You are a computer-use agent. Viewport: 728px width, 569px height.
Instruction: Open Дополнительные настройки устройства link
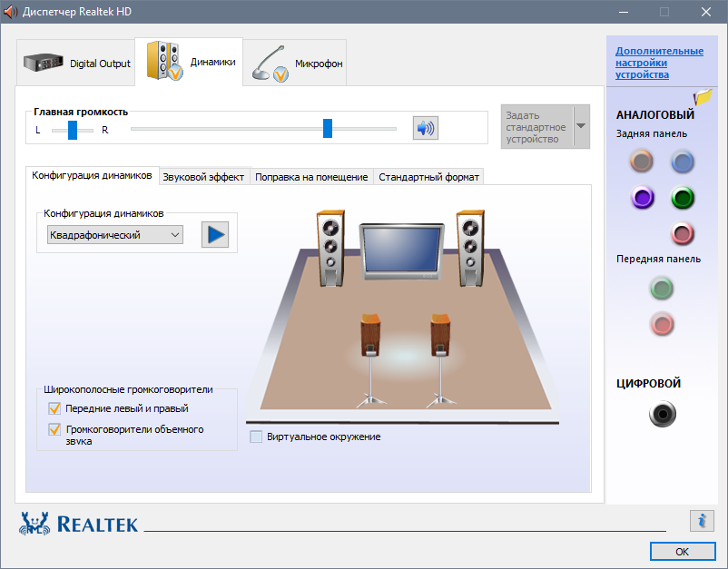pyautogui.click(x=659, y=63)
